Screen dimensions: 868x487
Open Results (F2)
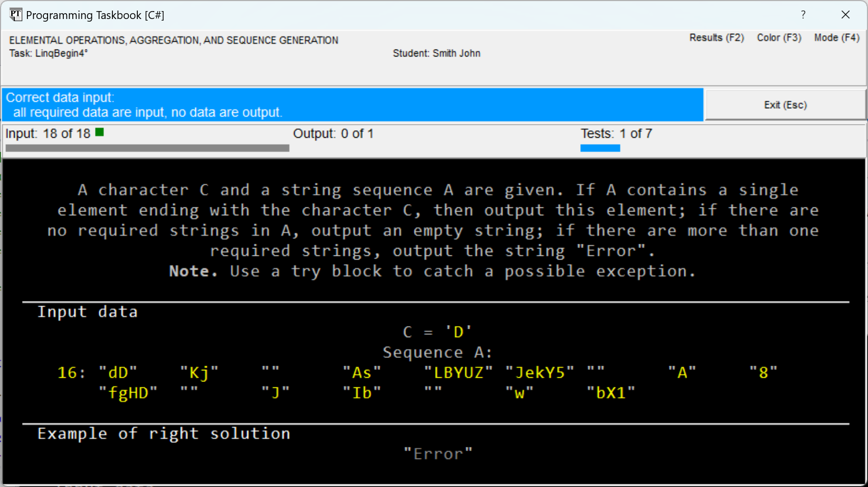click(x=716, y=38)
